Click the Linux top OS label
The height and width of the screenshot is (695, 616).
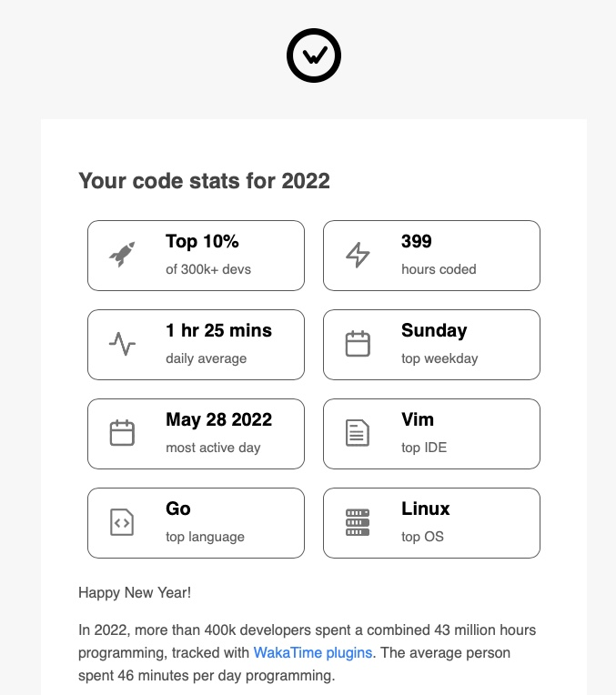click(426, 509)
